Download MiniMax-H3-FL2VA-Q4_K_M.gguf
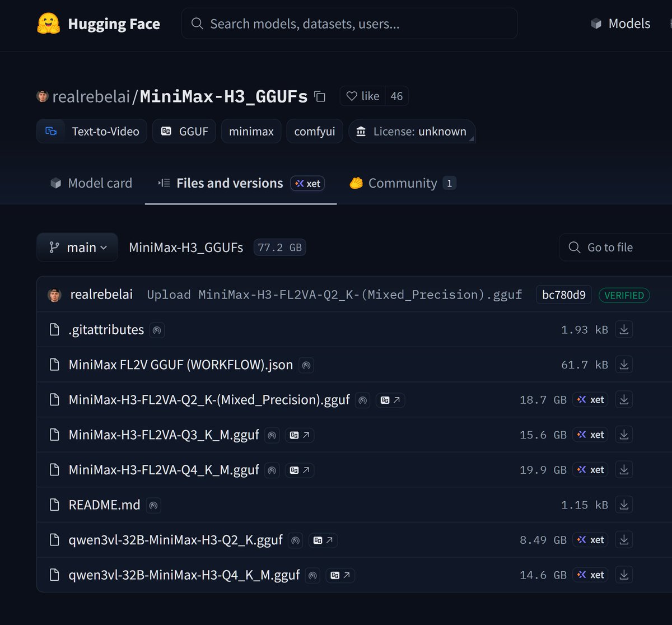Image resolution: width=672 pixels, height=625 pixels. [624, 470]
